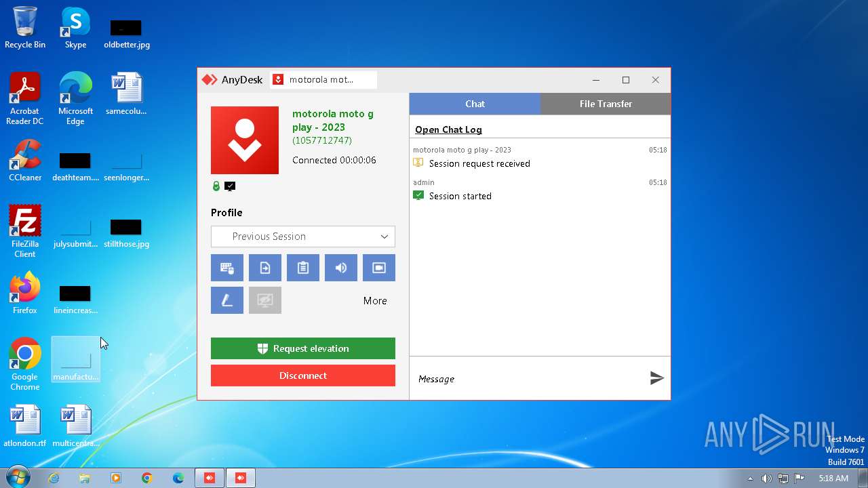Switch to second AnyDesk taskbar button
The image size is (868, 488).
(241, 478)
